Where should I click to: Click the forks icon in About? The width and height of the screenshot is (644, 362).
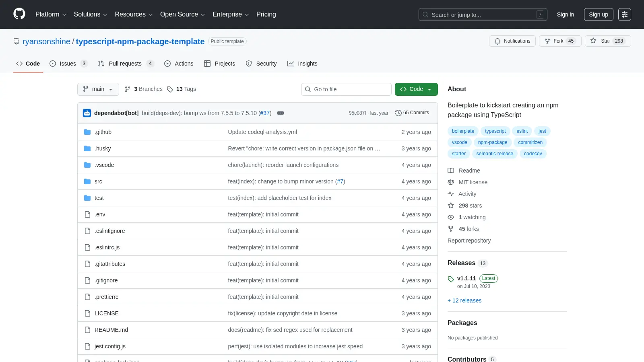tap(451, 229)
